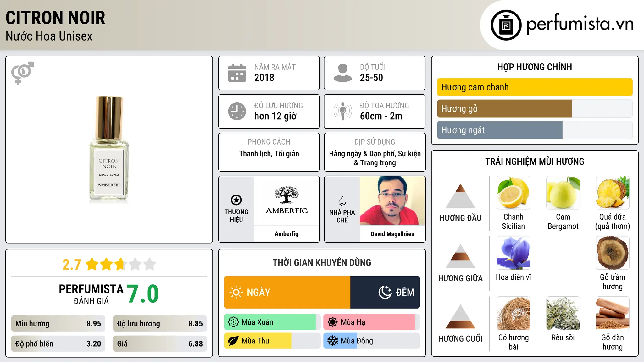Click the Hợp hương chính heading
Image resolution: width=644 pixels, height=362 pixels.
[535, 67]
